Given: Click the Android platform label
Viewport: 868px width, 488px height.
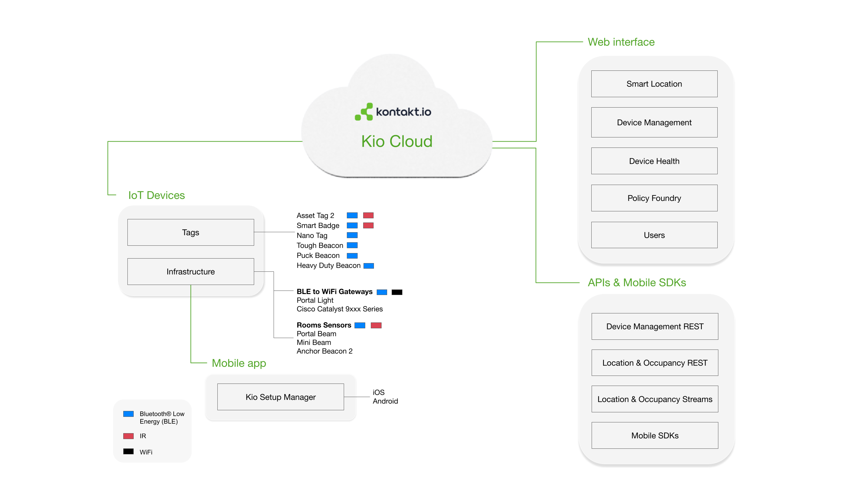Looking at the screenshot, I should pyautogui.click(x=385, y=401).
